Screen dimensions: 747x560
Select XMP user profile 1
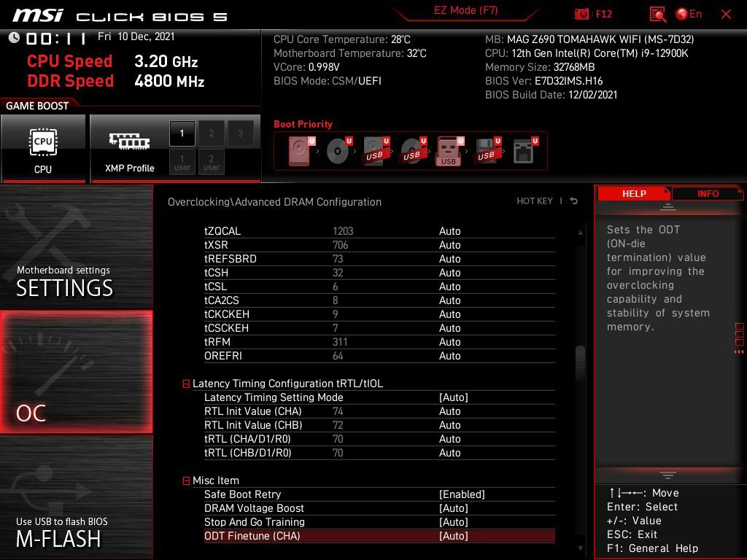182,162
